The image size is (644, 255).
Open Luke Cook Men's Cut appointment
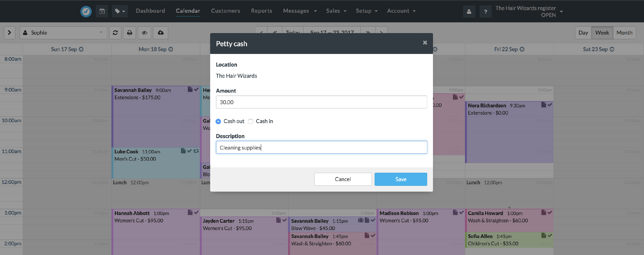coord(155,163)
